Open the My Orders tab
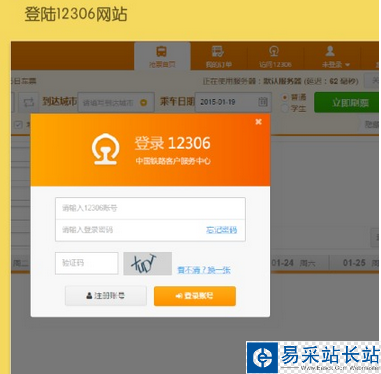This screenshot has width=381, height=374. point(218,56)
